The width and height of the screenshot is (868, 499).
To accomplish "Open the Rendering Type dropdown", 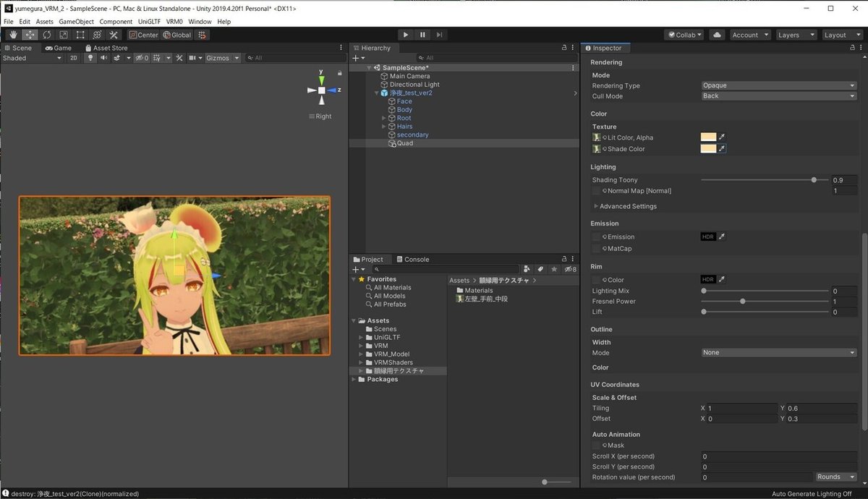I will [779, 85].
